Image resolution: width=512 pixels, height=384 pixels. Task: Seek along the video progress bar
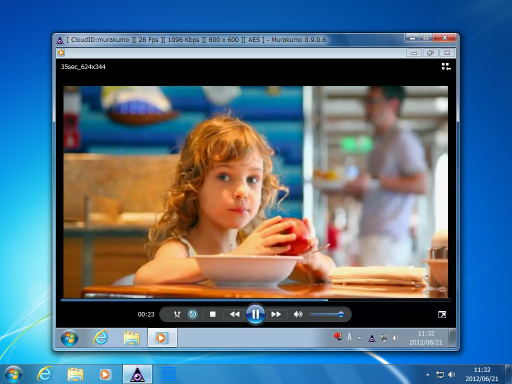click(x=256, y=300)
